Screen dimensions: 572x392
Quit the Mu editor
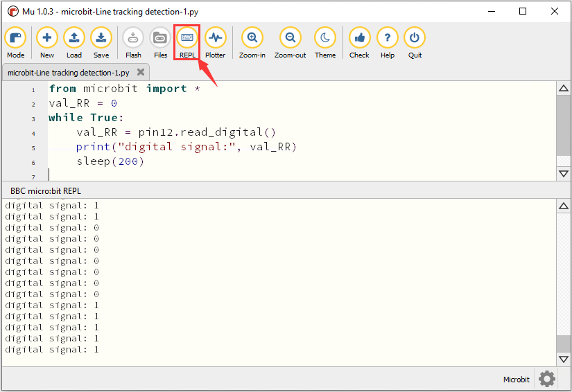(415, 43)
